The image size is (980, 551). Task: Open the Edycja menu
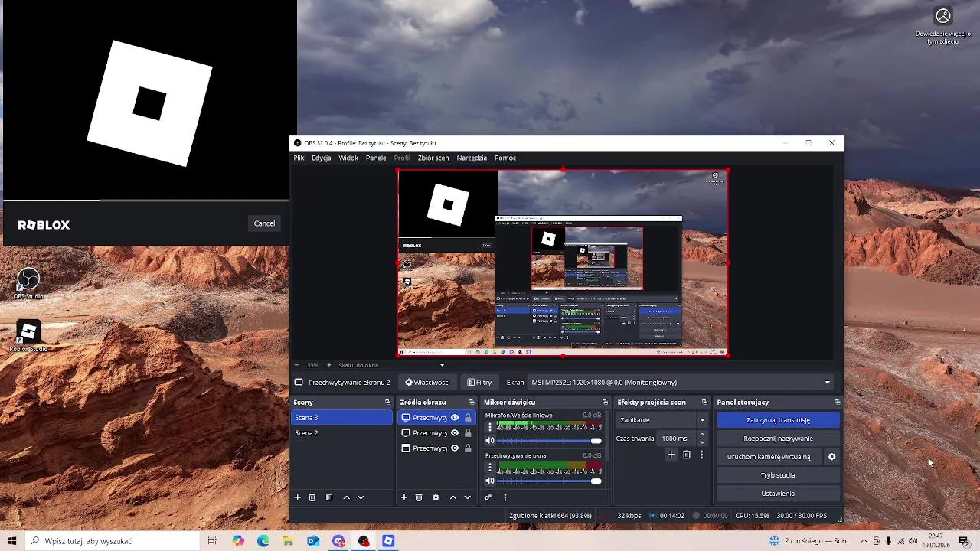pos(322,158)
